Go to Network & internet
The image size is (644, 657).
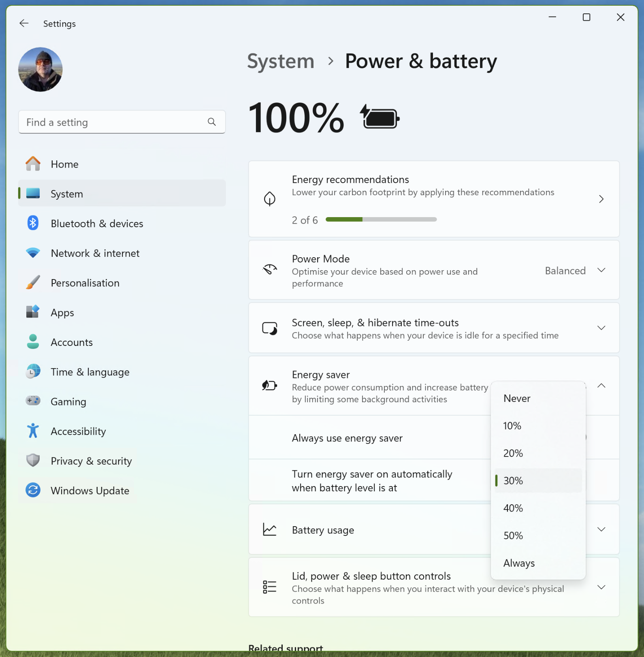(x=122, y=253)
